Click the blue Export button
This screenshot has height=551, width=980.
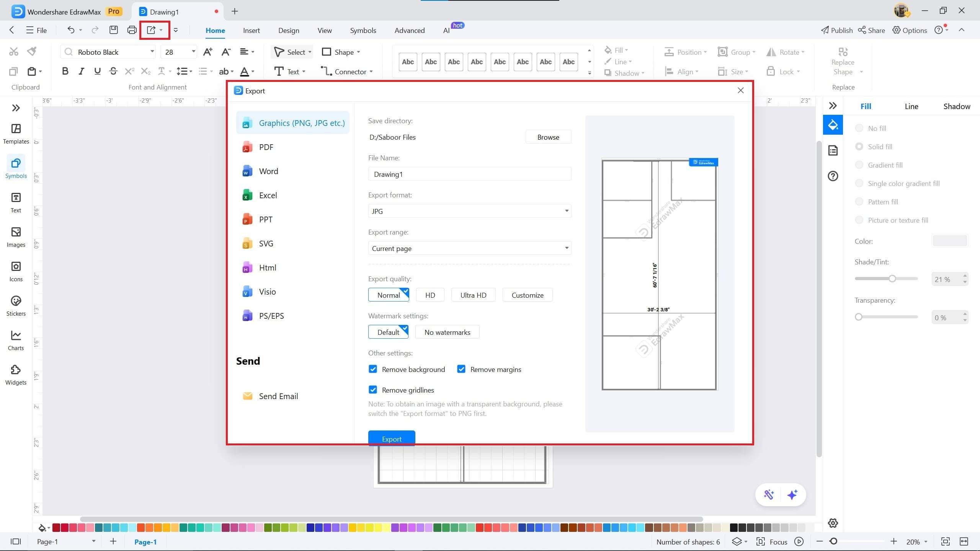pos(391,439)
